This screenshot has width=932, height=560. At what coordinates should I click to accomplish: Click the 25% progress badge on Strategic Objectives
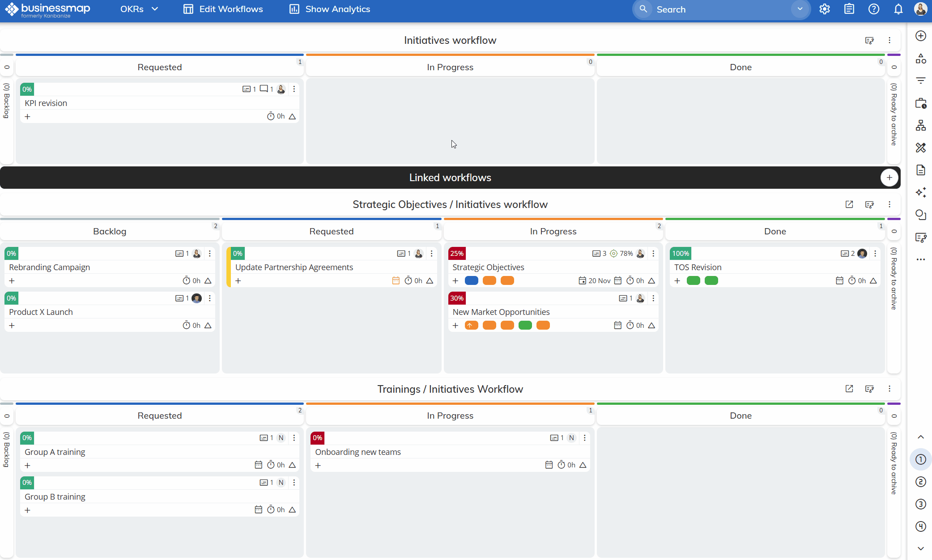[x=457, y=253]
